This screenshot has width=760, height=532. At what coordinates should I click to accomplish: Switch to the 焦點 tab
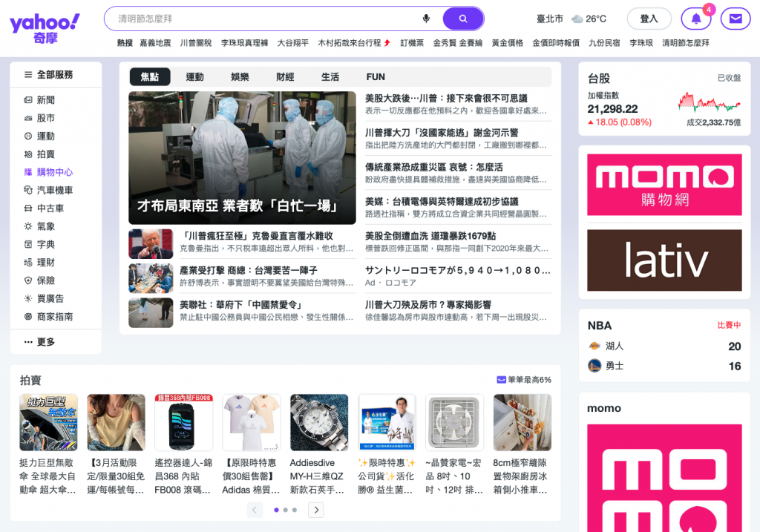(x=150, y=76)
